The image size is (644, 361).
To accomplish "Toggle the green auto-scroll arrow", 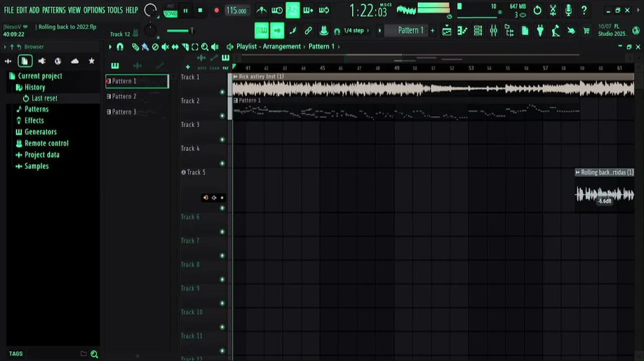I will tap(277, 31).
